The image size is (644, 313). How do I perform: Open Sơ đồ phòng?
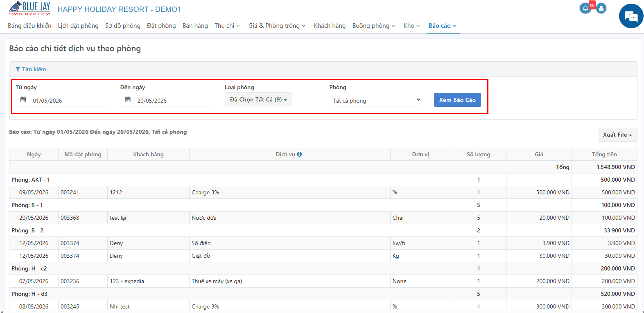pyautogui.click(x=123, y=26)
